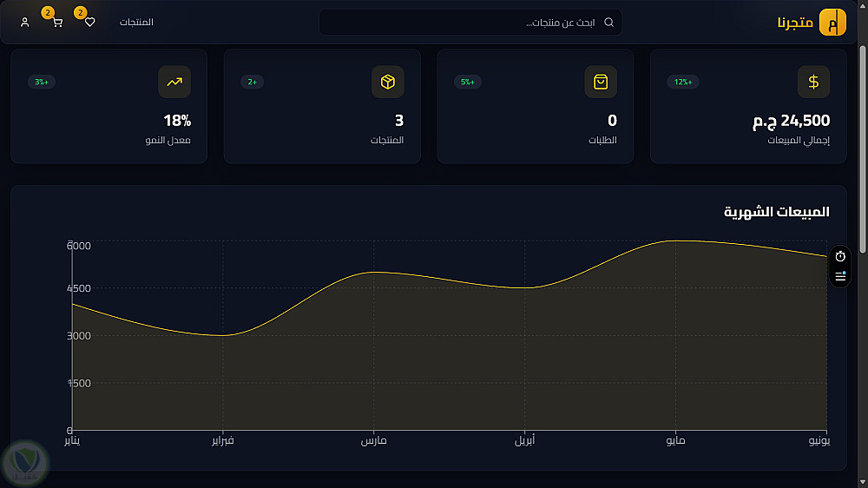The width and height of the screenshot is (868, 488).
Task: Click the page vertical scrollbar thumb
Action: [x=862, y=149]
